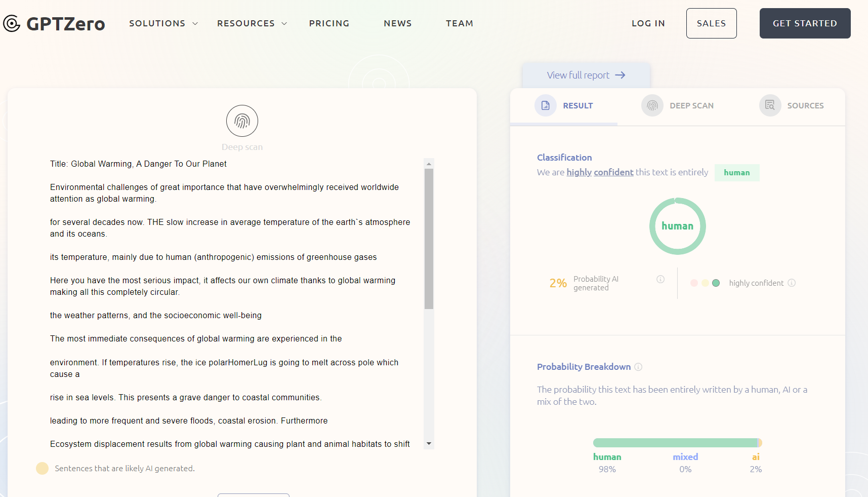Screen dimensions: 868x497
Task: Open View full report link
Action: pos(586,75)
